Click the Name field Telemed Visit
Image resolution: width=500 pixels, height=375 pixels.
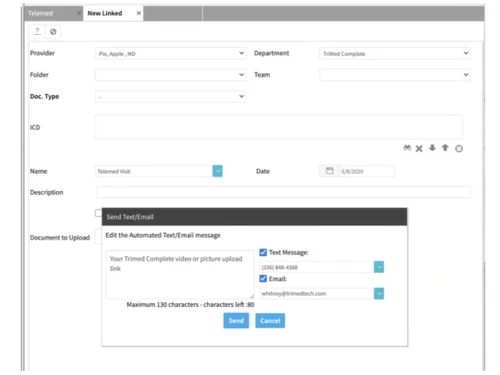(x=154, y=171)
